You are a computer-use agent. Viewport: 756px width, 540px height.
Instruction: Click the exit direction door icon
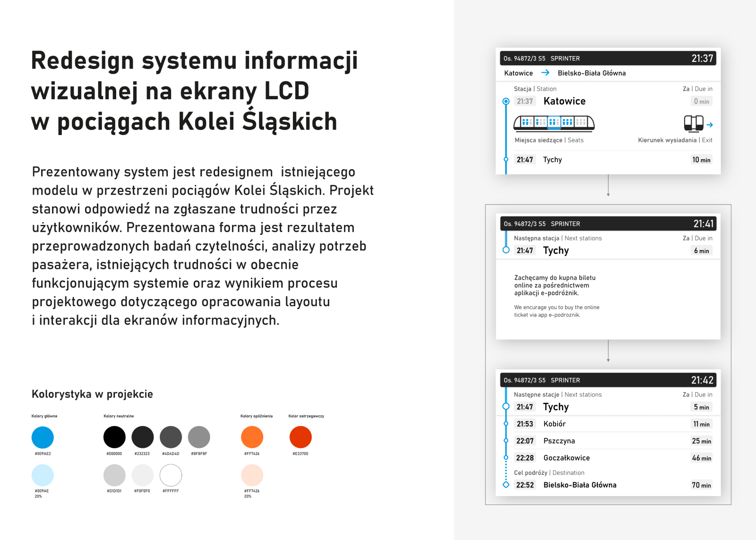[x=694, y=123]
